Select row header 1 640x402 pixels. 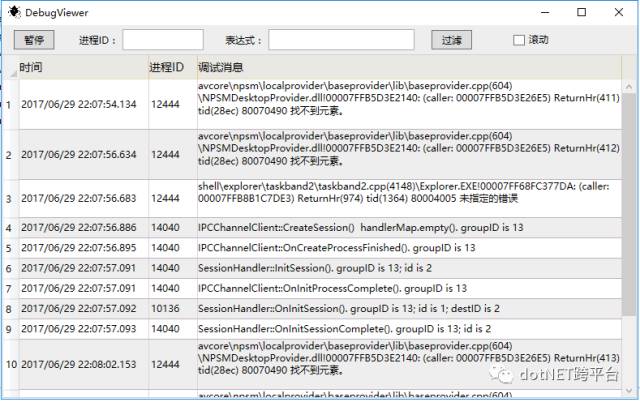point(11,104)
